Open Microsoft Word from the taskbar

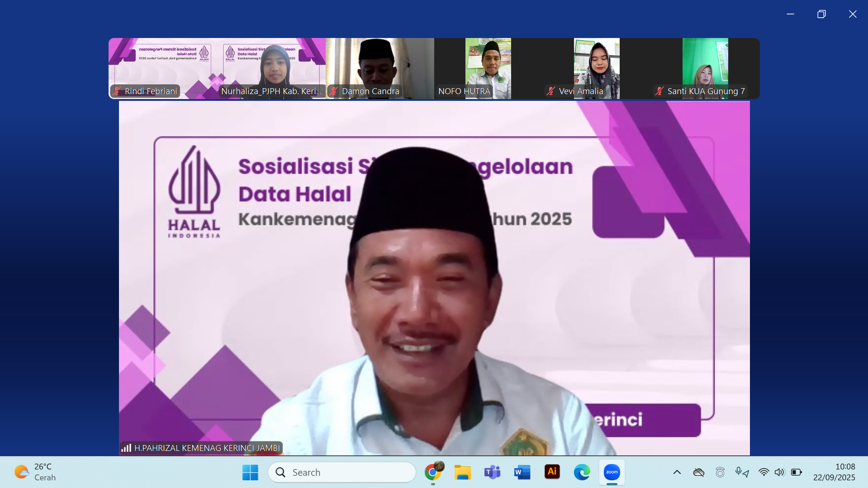click(x=522, y=472)
